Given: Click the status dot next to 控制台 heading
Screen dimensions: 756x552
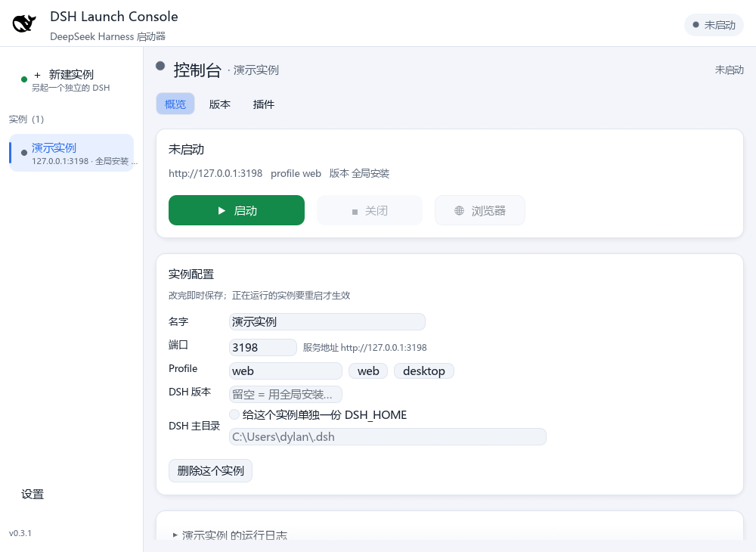Looking at the screenshot, I should click(x=160, y=66).
